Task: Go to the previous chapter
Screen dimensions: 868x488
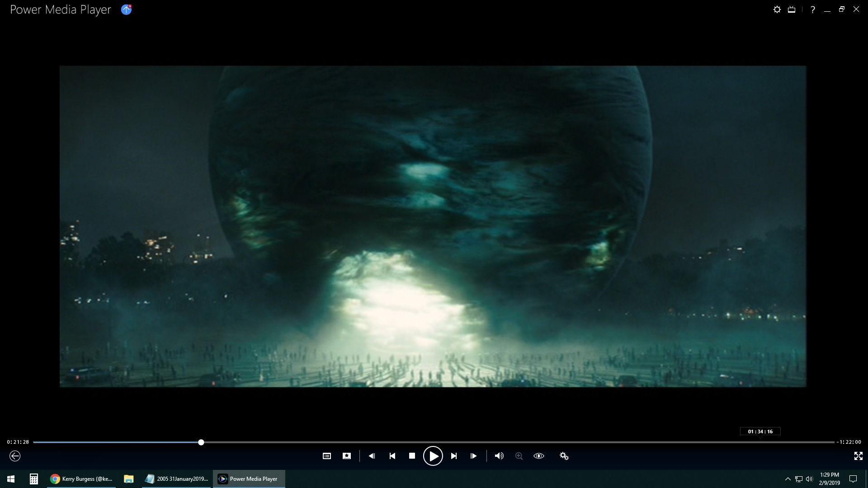Action: click(392, 456)
